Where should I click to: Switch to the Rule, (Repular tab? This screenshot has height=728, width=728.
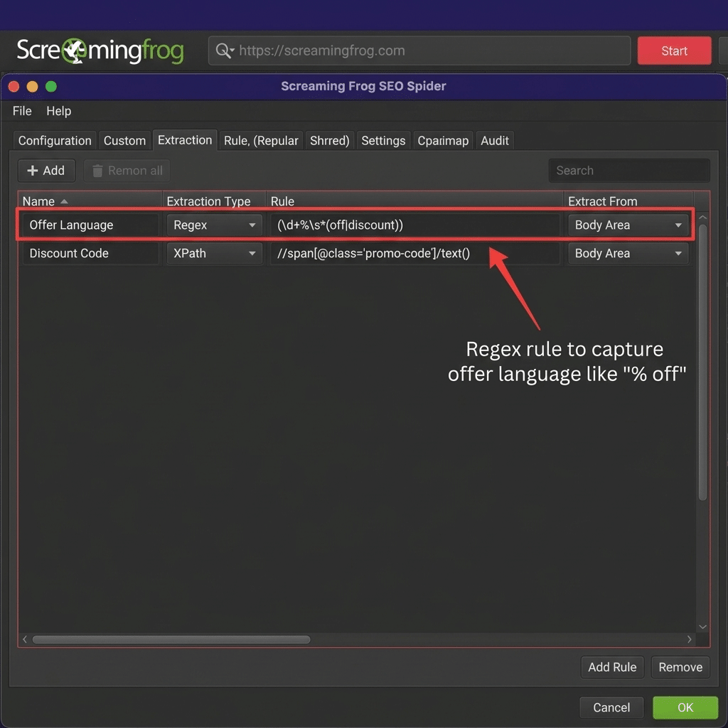pyautogui.click(x=261, y=141)
